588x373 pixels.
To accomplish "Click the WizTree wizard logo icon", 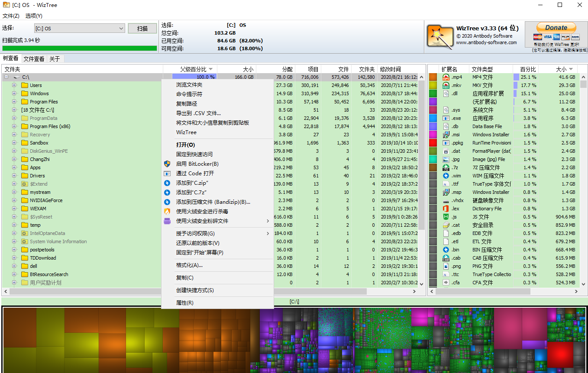I will tap(440, 36).
